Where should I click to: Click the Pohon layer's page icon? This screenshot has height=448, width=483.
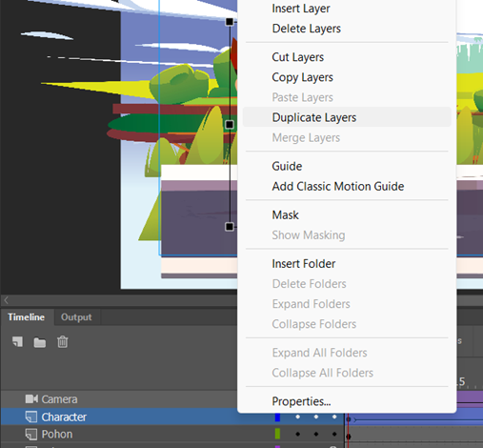31,435
